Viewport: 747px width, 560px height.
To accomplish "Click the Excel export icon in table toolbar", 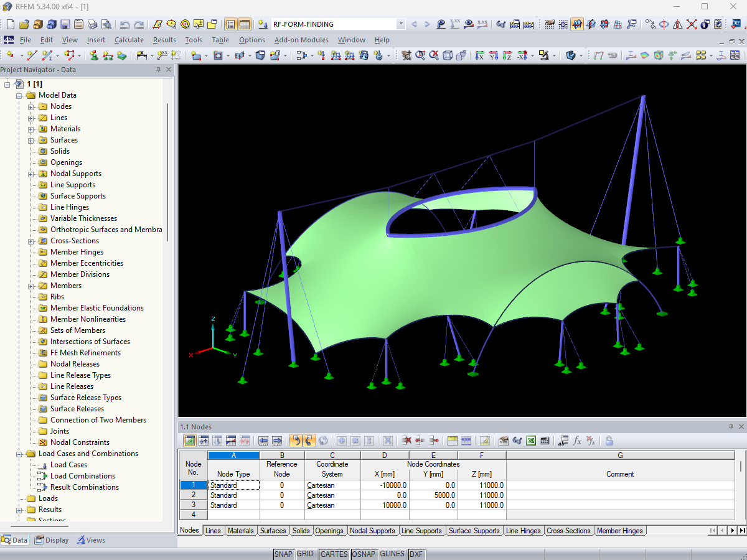I will [x=531, y=441].
